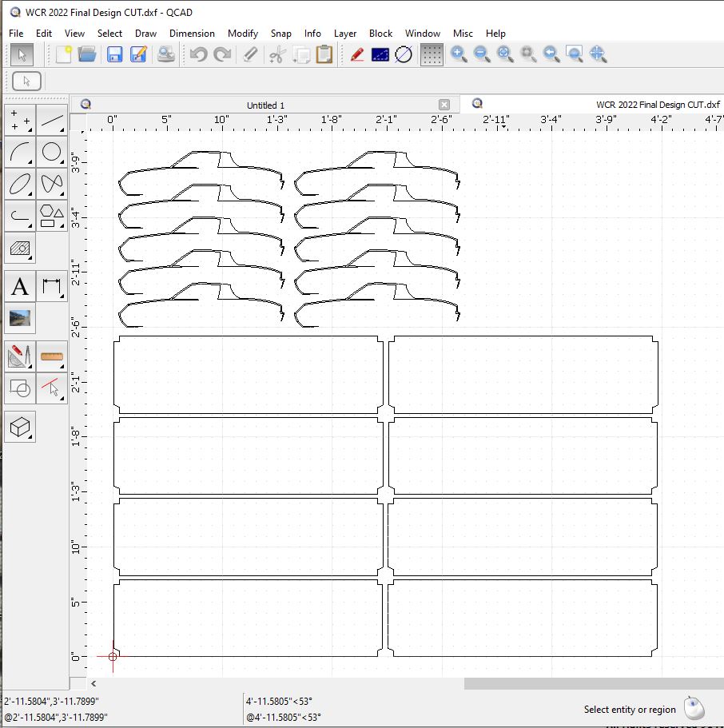Select the Circle drawing tools
This screenshot has height=728, width=724.
(x=52, y=152)
